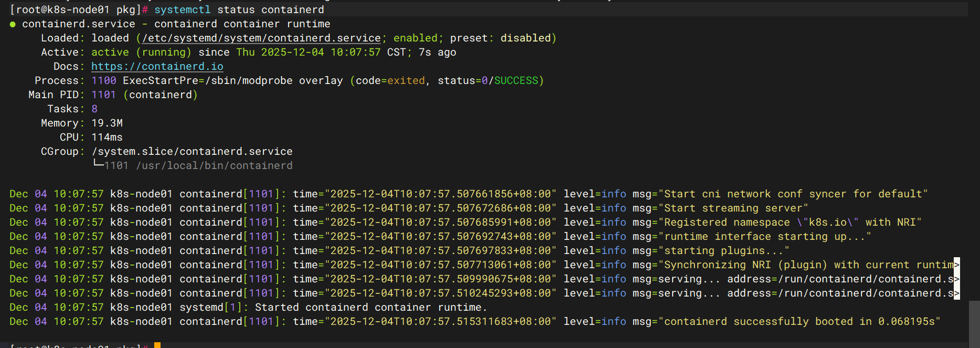Click truncation marker on second serving... address line

tap(956, 293)
